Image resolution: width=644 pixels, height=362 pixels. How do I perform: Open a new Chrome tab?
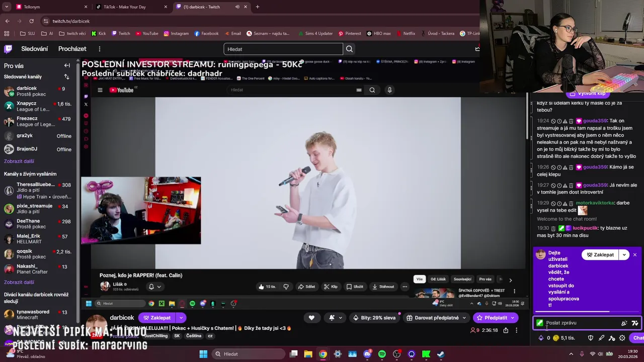(x=258, y=7)
